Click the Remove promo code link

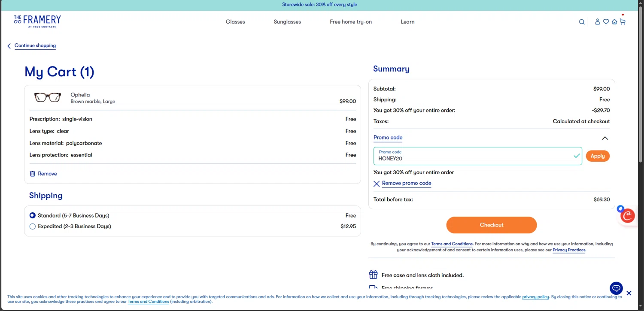coord(407,183)
